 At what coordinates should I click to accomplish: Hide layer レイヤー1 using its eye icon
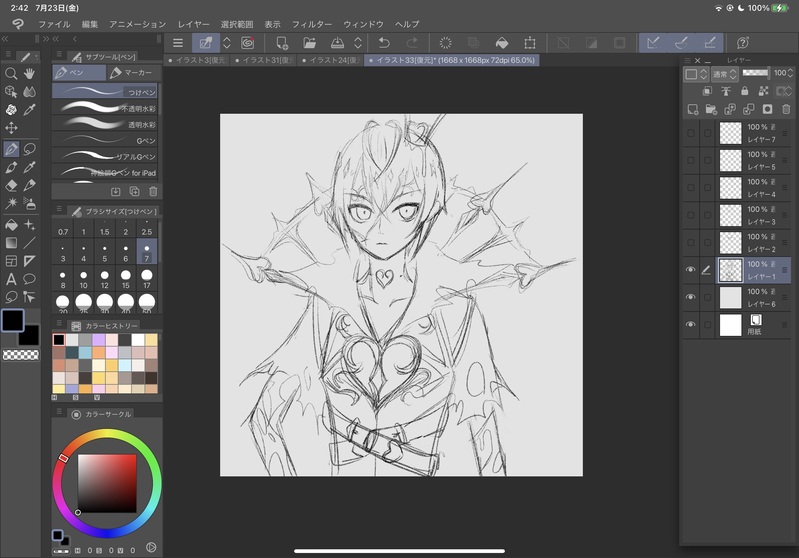[x=690, y=270]
